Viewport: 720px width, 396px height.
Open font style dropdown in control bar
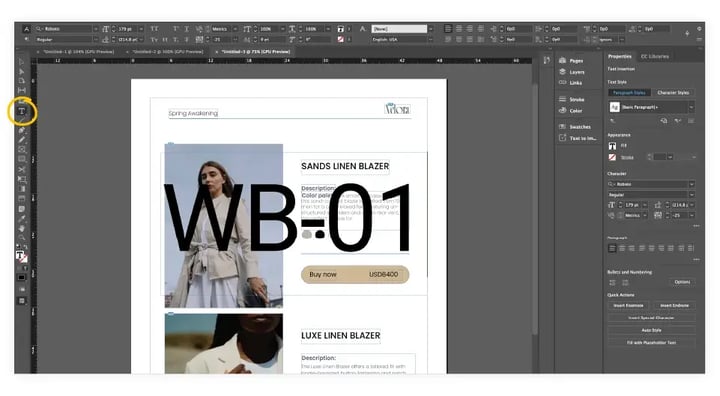click(96, 40)
